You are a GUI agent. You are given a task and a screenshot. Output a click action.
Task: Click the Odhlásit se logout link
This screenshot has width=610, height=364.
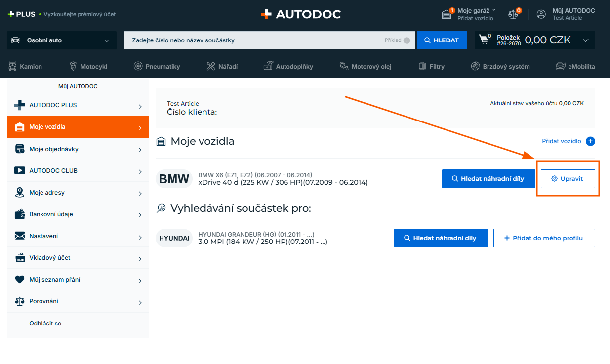45,323
